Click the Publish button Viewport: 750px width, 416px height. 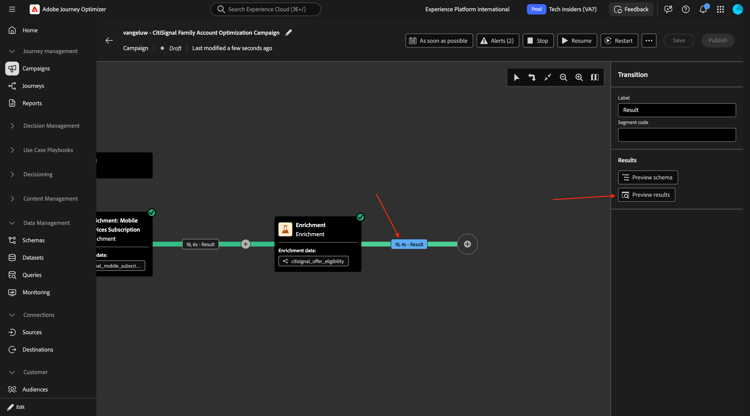pyautogui.click(x=717, y=41)
